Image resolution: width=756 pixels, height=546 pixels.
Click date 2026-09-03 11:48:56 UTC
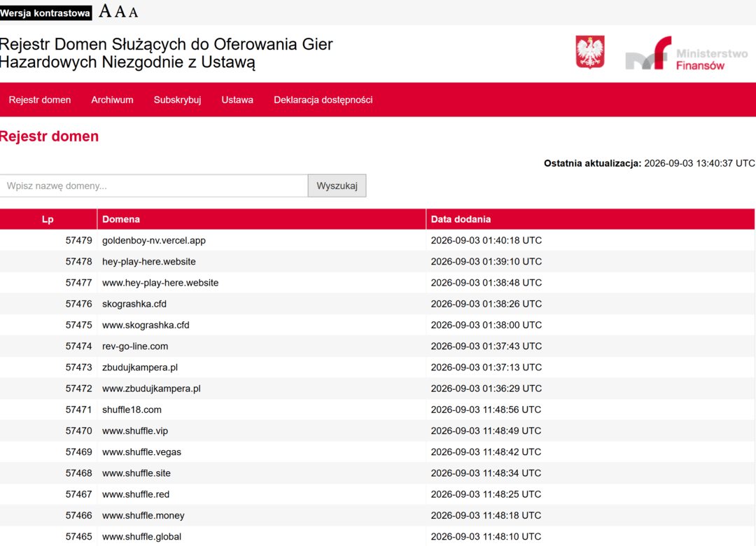tap(486, 410)
